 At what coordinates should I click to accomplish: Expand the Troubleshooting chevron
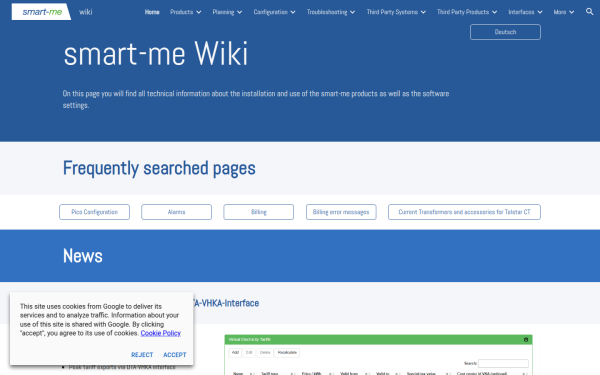tap(352, 12)
